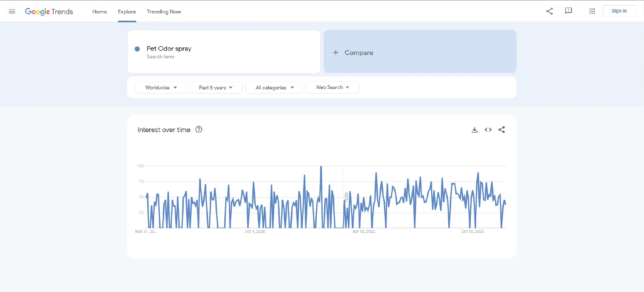This screenshot has height=292, width=644.
Task: Go to the Home tab
Action: [99, 12]
